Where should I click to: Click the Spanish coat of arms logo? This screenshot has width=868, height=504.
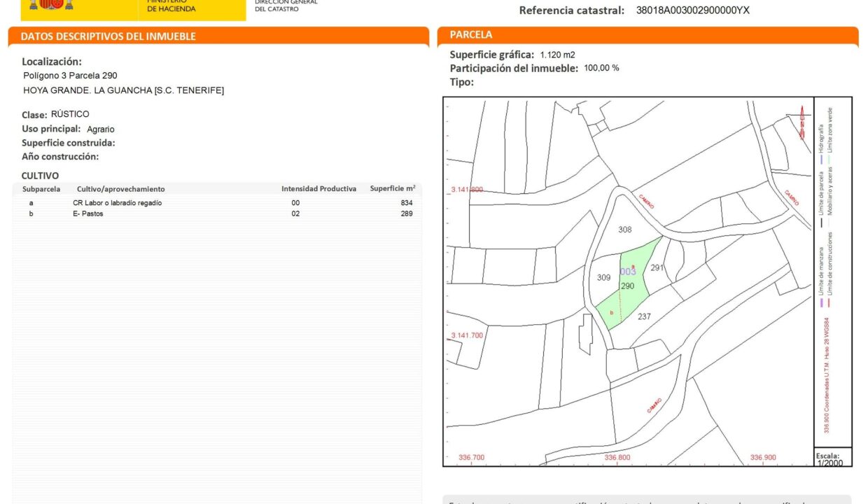pos(52,6)
